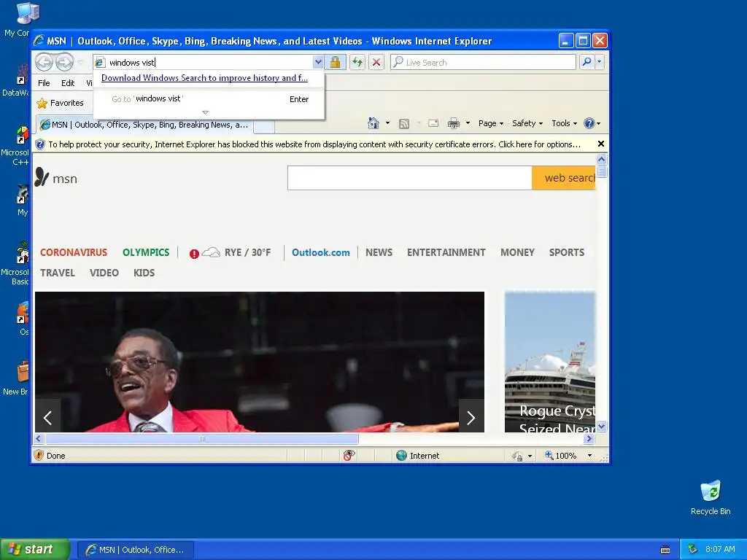The height and width of the screenshot is (560, 747).
Task: Open search provider options dropdown
Action: (600, 62)
